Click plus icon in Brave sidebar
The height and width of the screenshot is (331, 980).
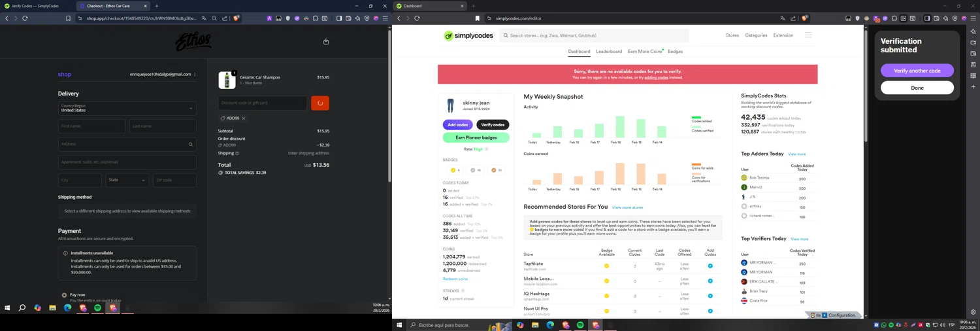[973, 87]
